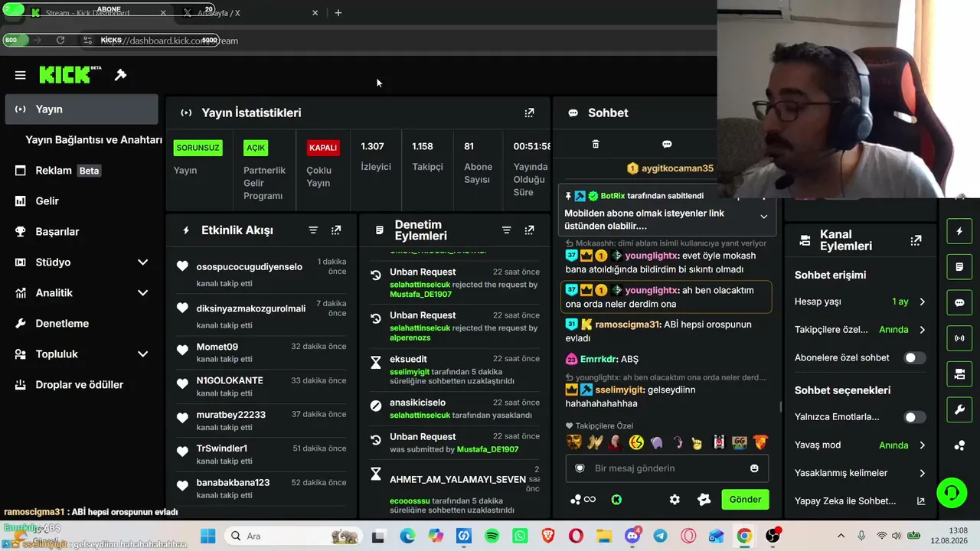Open the green headset support button
Screen dimensions: 980x551
[952, 492]
